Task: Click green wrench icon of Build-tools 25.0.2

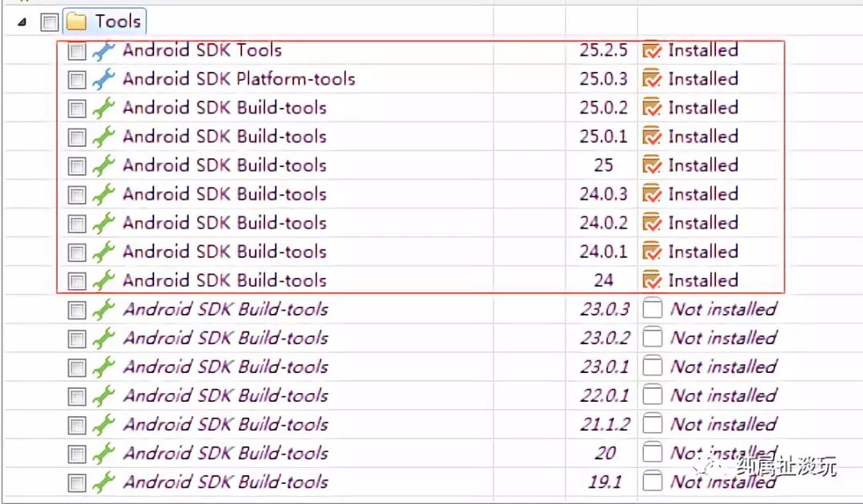Action: (x=103, y=108)
